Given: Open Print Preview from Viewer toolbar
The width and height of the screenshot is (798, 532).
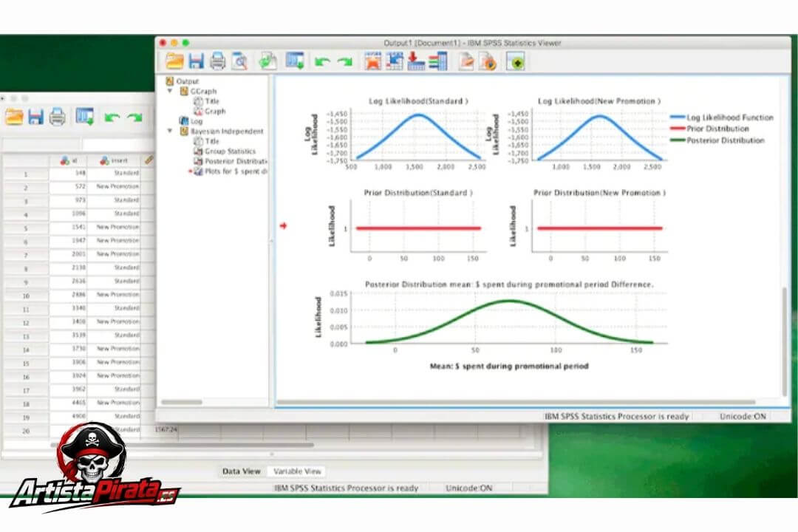Looking at the screenshot, I should pos(239,61).
